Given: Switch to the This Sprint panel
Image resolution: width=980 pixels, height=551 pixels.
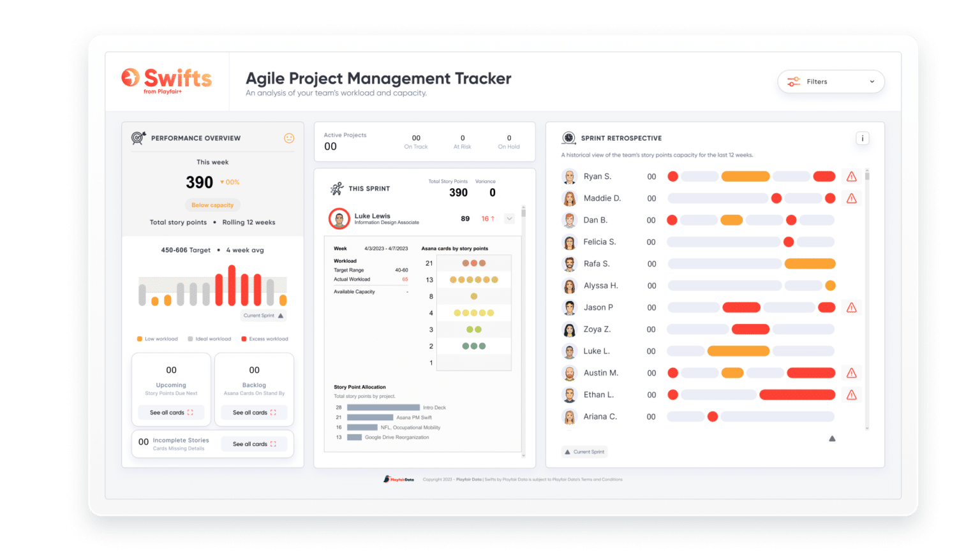Looking at the screenshot, I should 369,188.
